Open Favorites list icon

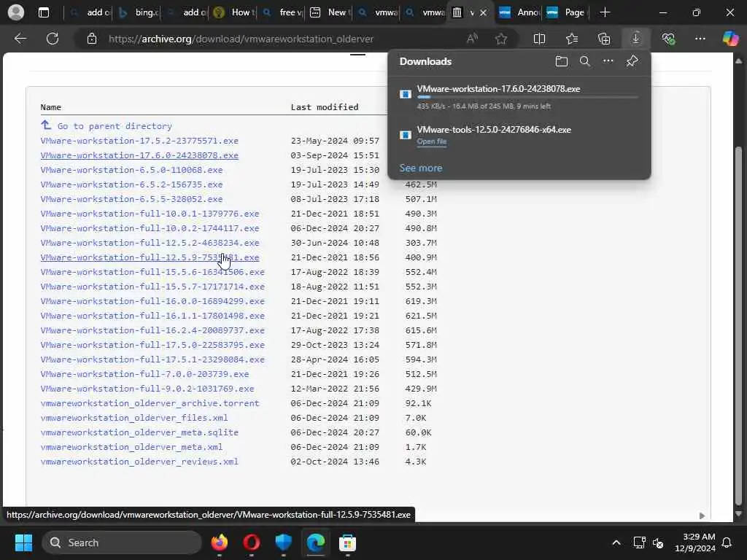[572, 39]
